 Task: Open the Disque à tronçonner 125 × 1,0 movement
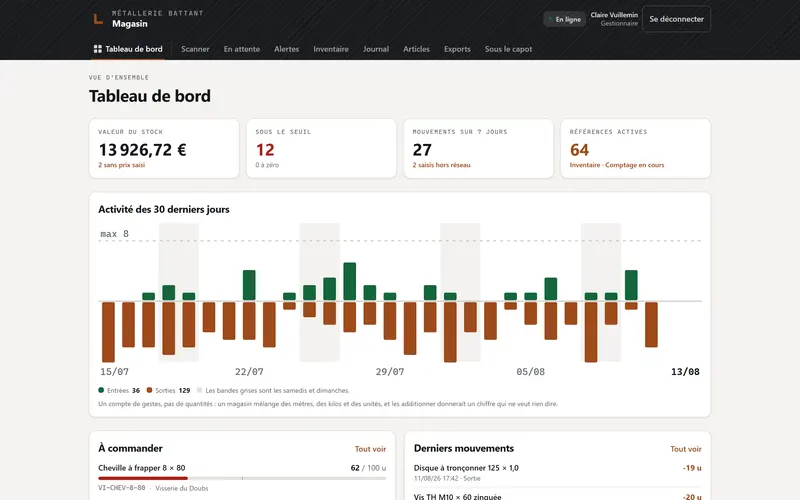[558, 472]
